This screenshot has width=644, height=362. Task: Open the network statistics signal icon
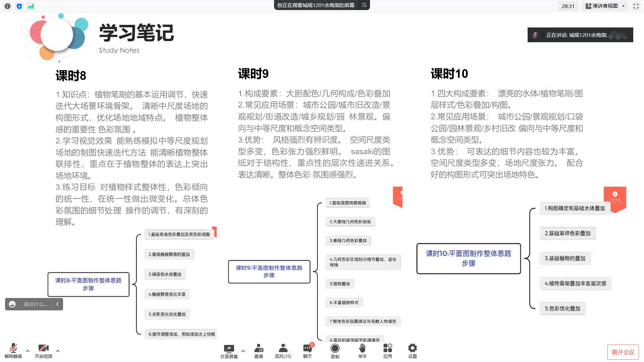pos(31,6)
